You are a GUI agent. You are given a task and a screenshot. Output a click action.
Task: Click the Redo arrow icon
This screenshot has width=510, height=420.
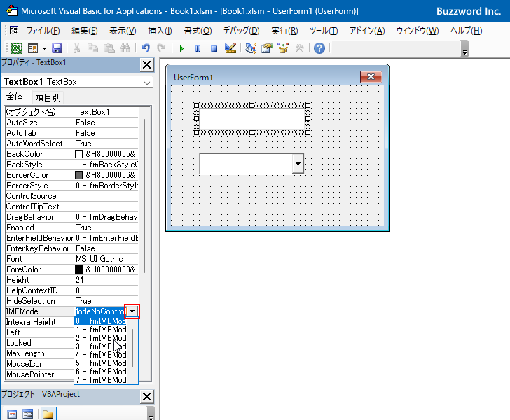[x=161, y=48]
